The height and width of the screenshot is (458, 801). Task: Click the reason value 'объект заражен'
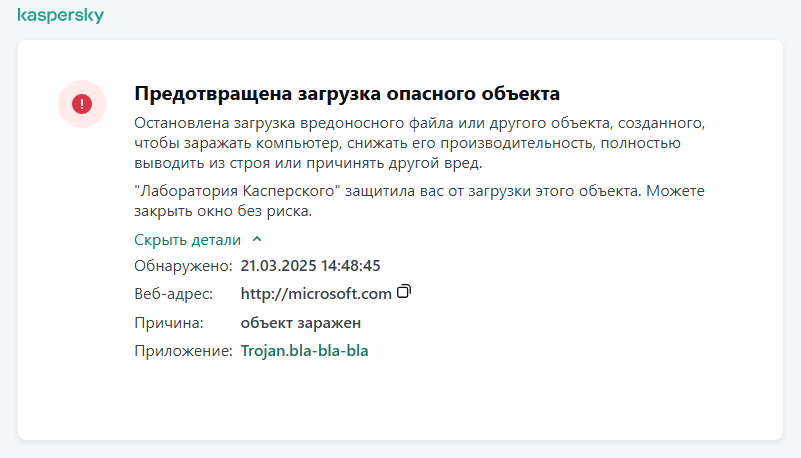point(300,323)
